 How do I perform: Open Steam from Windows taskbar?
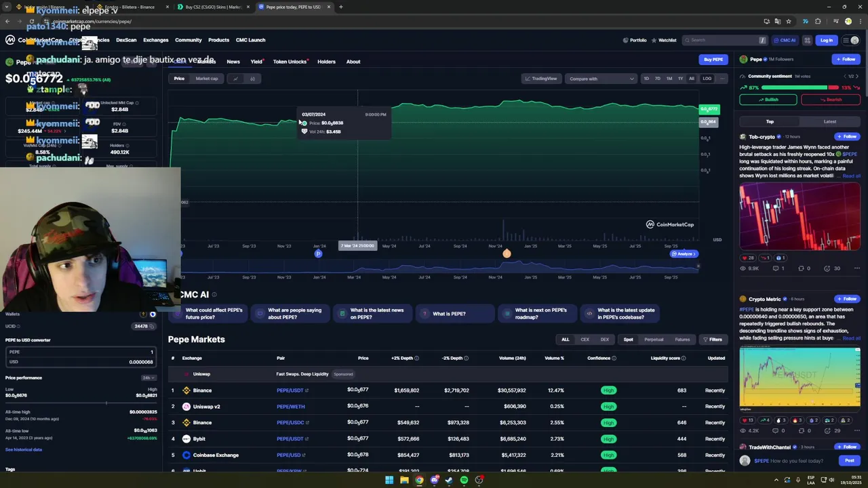[449, 480]
